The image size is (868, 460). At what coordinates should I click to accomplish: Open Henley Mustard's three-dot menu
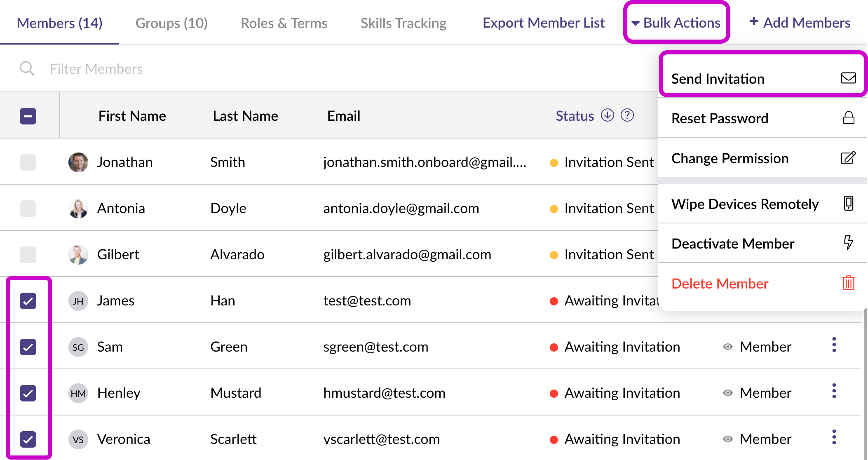point(834,391)
